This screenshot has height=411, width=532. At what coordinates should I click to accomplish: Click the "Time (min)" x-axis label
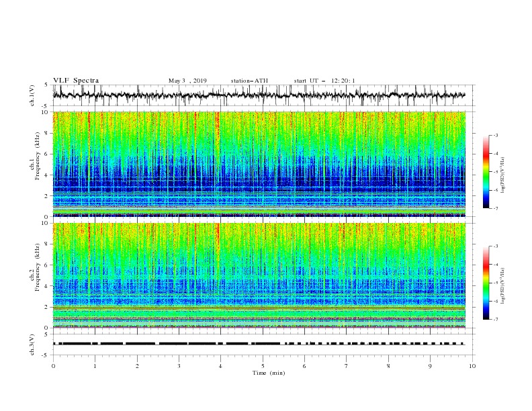269,373
